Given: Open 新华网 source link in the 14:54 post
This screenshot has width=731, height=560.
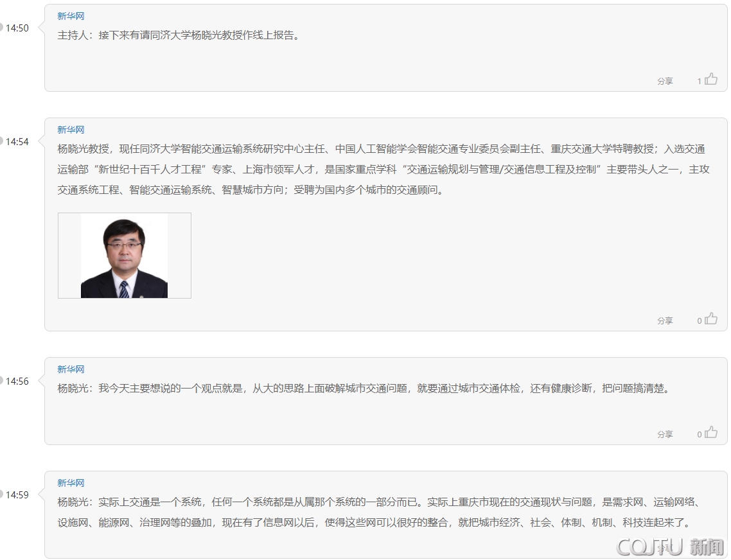Looking at the screenshot, I should 71,130.
